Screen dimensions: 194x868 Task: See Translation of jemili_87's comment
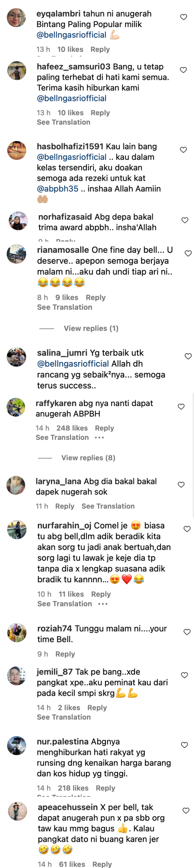pyautogui.click(x=64, y=717)
